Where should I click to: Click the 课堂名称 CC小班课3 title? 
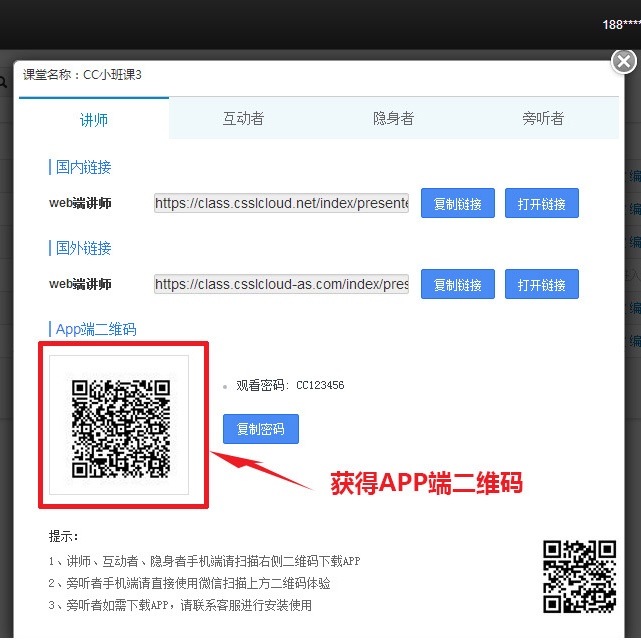pyautogui.click(x=82, y=75)
